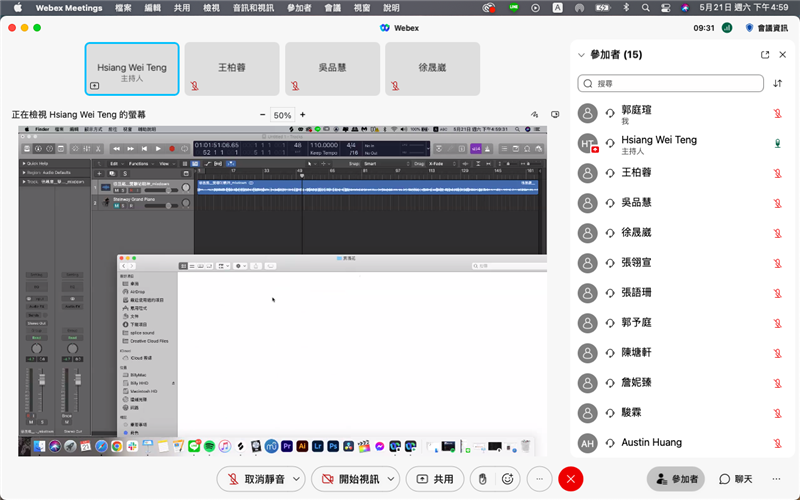
Task: Sort the participants list
Action: 779,84
